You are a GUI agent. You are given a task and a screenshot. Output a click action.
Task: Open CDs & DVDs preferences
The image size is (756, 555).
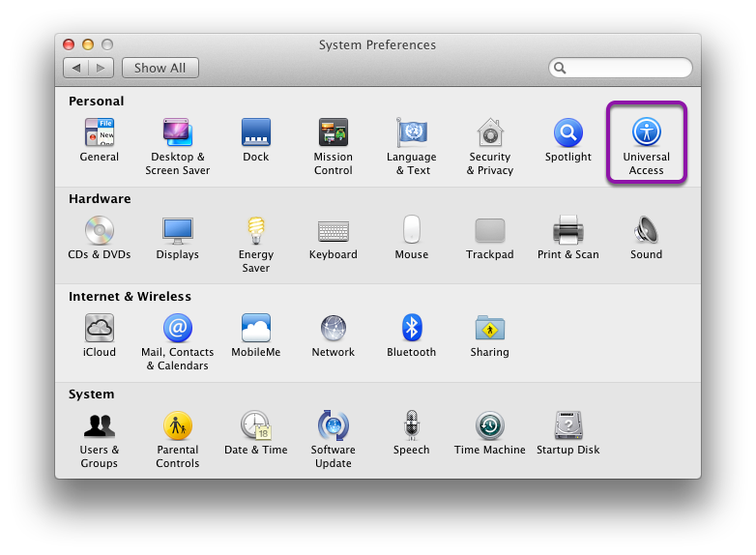pos(100,237)
